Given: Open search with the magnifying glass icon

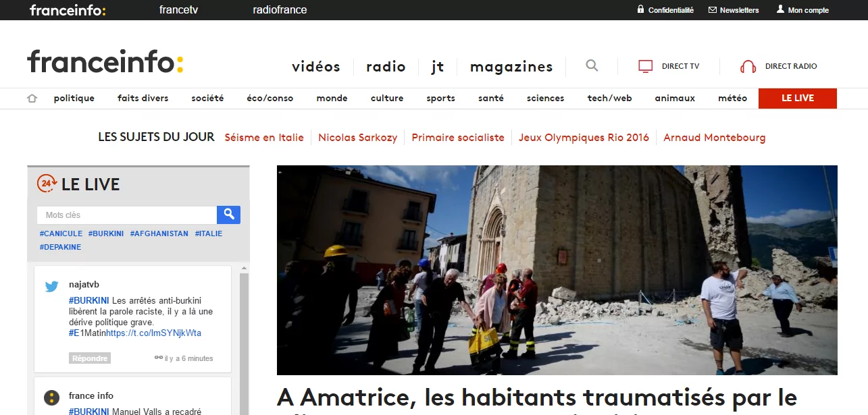Looking at the screenshot, I should pos(592,65).
